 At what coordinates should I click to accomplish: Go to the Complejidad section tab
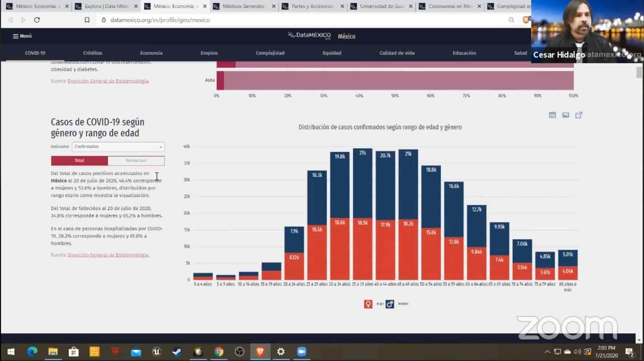click(x=270, y=53)
